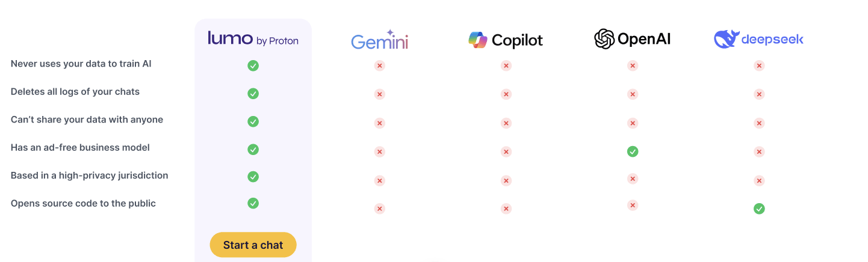Click the Gemini logo
The height and width of the screenshot is (262, 868).
[x=379, y=40]
